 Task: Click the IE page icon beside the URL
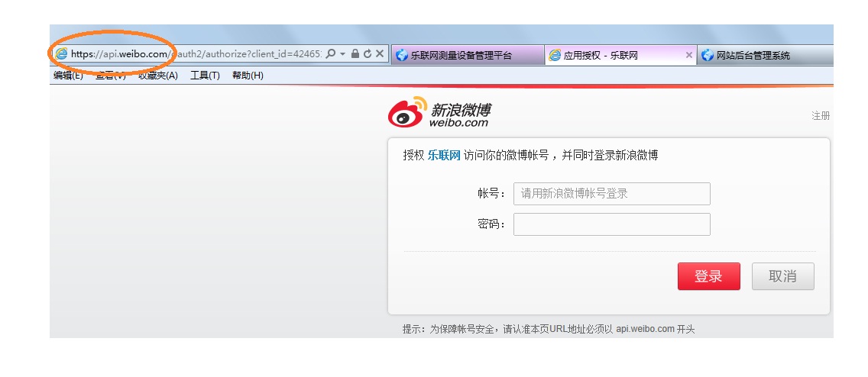coord(61,54)
